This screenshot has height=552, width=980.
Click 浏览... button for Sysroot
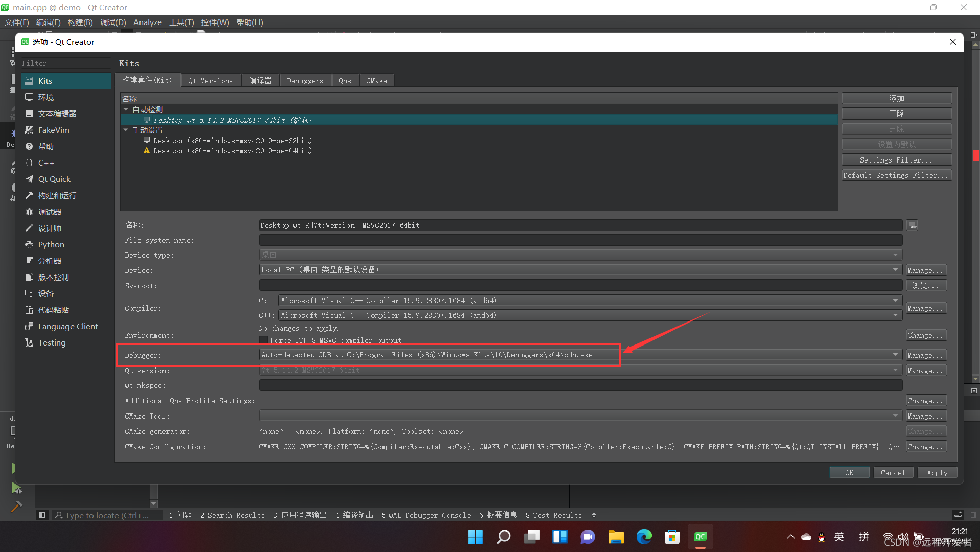click(926, 285)
